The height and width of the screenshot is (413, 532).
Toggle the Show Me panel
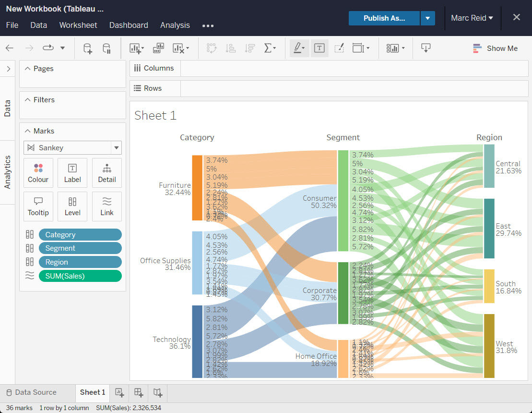(495, 48)
